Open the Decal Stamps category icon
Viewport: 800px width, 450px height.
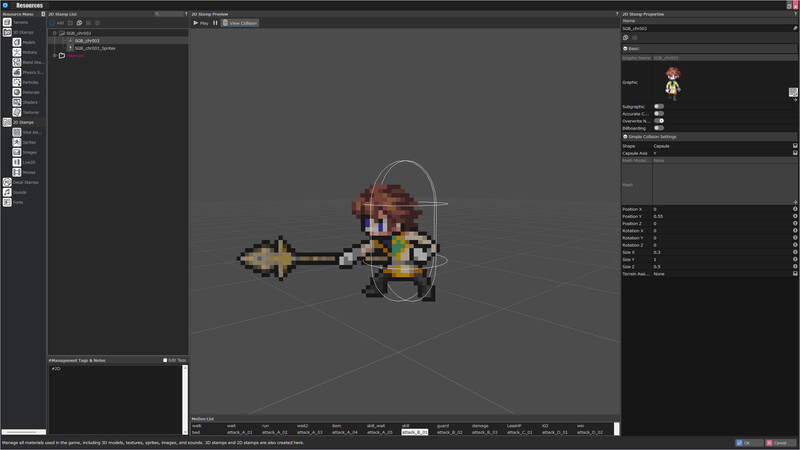coord(7,182)
